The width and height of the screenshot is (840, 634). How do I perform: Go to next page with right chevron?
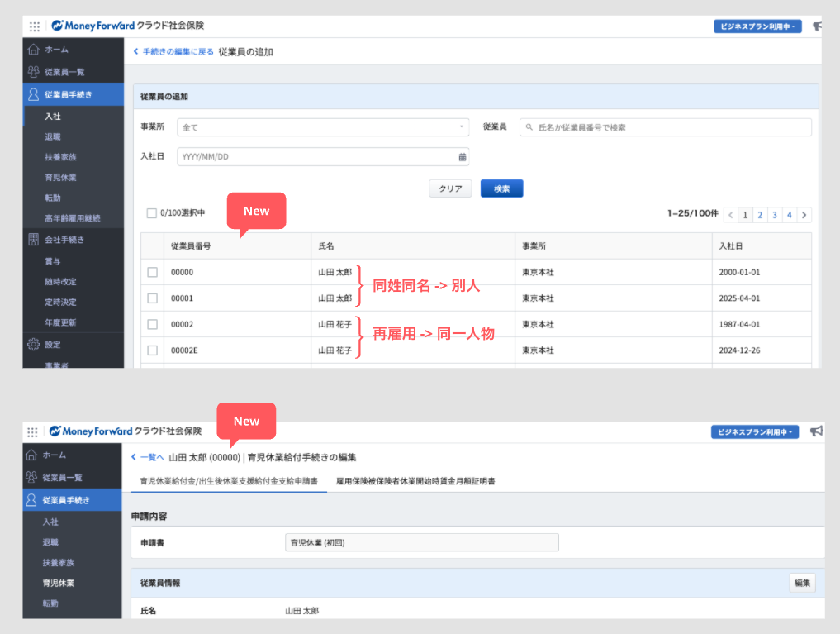coord(804,215)
